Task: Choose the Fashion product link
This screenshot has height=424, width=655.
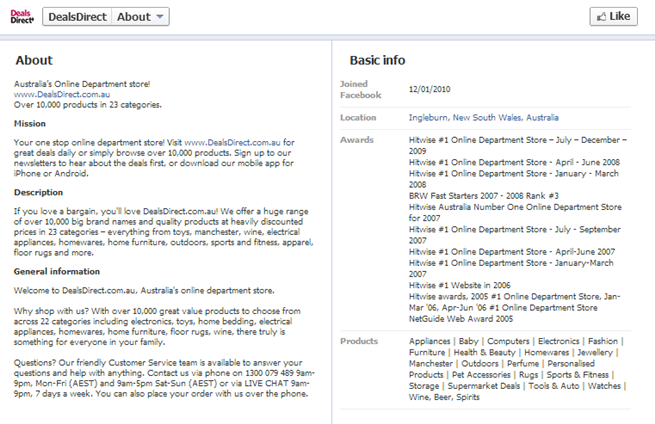Action: click(602, 341)
